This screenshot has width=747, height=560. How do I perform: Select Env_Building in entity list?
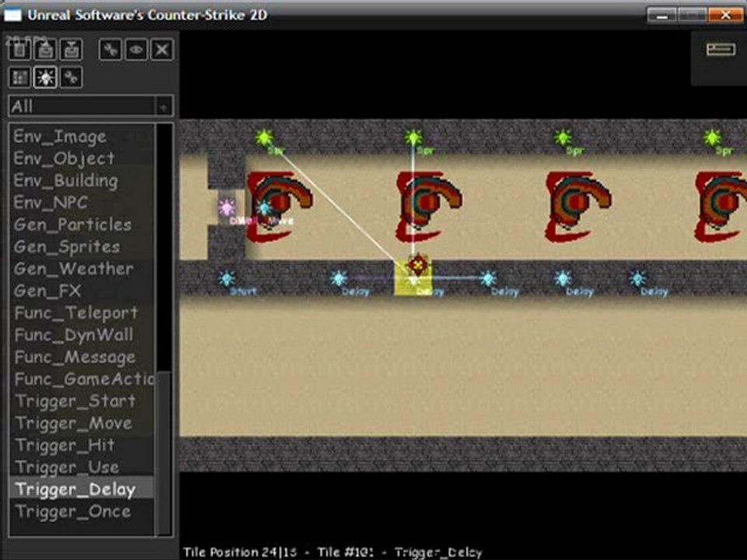coord(82,180)
